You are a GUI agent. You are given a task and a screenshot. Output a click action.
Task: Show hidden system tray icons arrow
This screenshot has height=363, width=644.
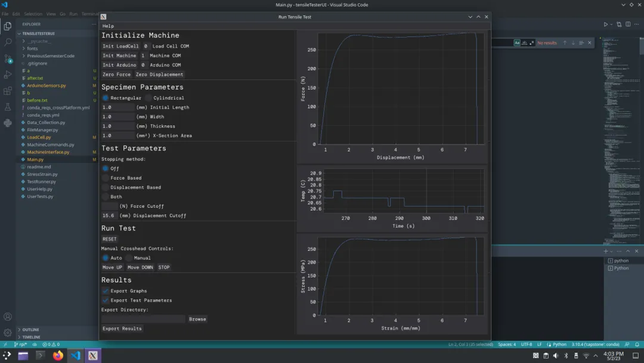tap(596, 356)
